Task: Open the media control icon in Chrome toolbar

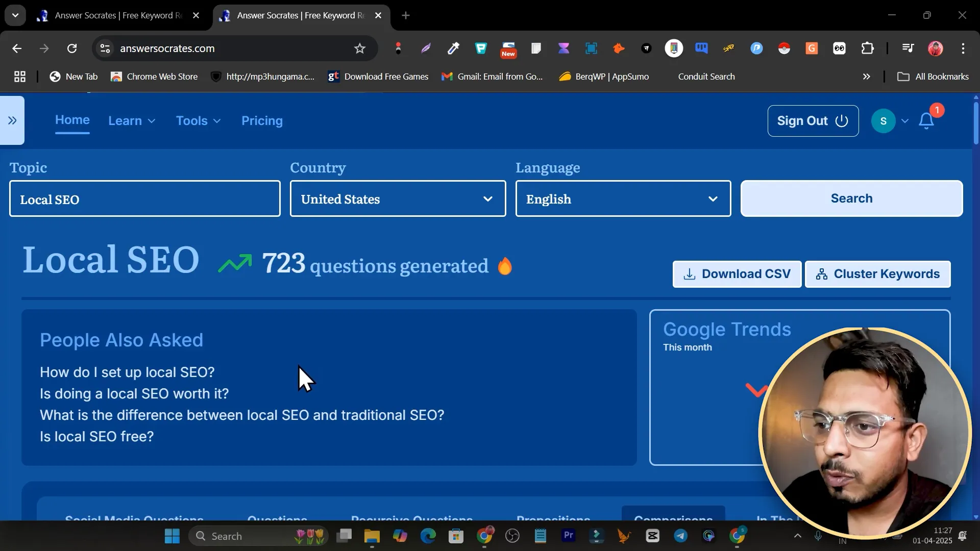Action: 908,48
